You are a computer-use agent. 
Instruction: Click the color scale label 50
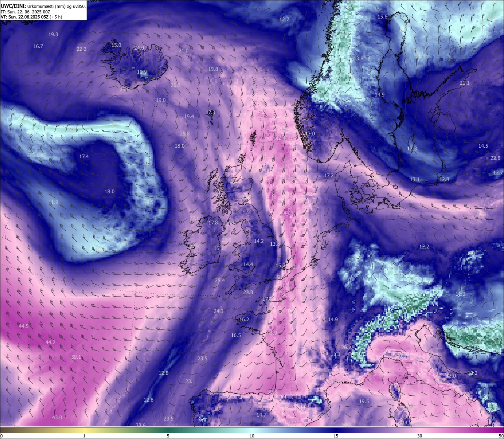coord(501,436)
